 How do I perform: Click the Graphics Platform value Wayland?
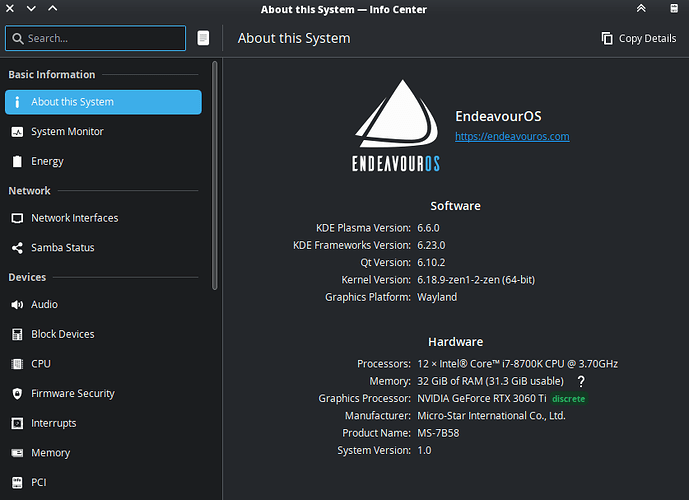[x=437, y=297]
